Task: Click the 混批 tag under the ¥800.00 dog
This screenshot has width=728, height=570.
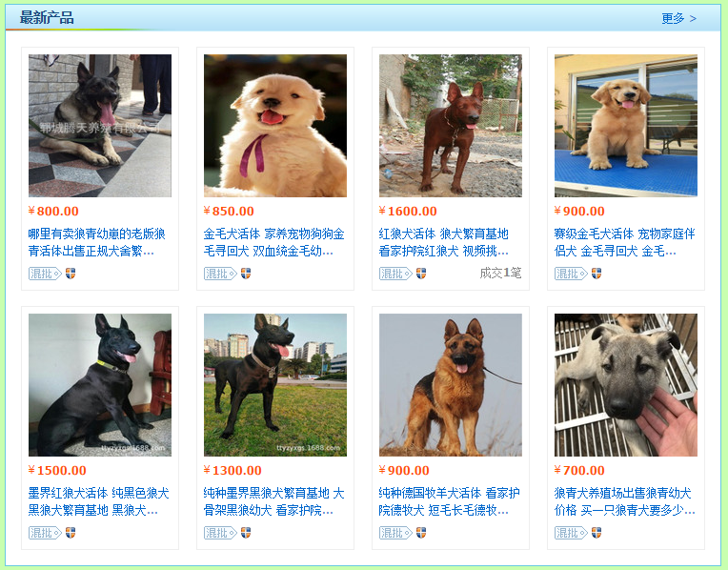Action: [45, 274]
